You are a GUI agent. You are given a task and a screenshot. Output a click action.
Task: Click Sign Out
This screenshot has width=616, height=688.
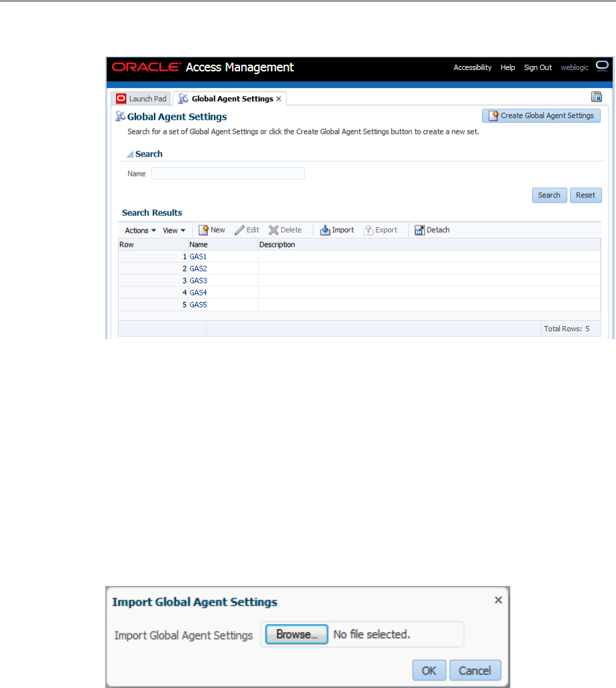click(538, 67)
